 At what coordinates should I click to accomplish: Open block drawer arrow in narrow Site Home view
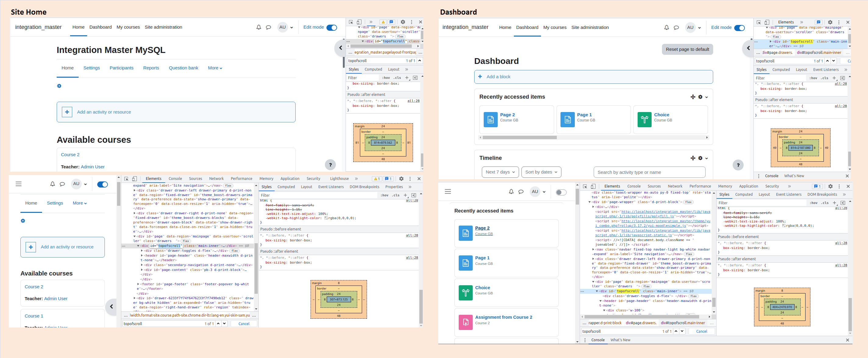[x=111, y=307]
